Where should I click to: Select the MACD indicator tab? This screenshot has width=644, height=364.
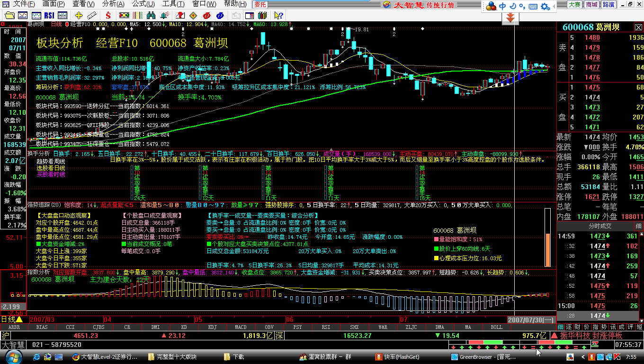point(241,327)
